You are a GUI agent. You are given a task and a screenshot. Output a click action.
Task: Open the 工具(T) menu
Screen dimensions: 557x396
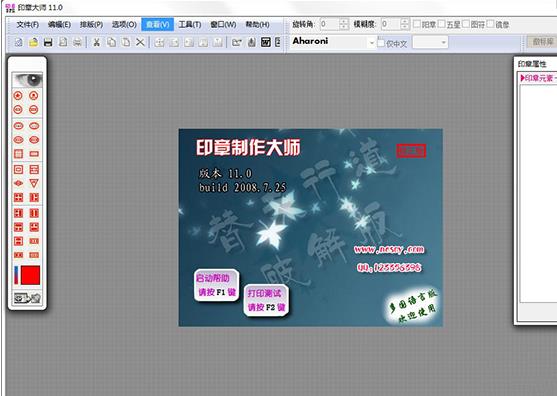click(x=189, y=25)
